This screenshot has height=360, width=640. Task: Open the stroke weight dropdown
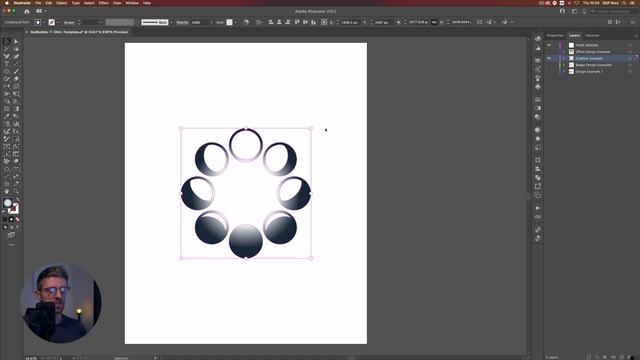101,22
